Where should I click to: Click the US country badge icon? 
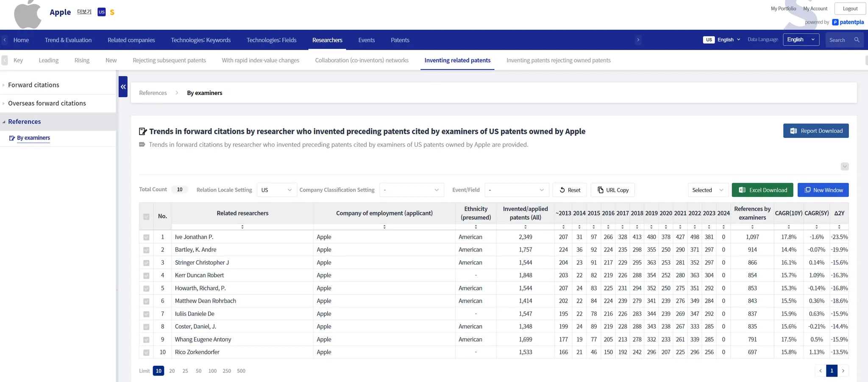[101, 12]
